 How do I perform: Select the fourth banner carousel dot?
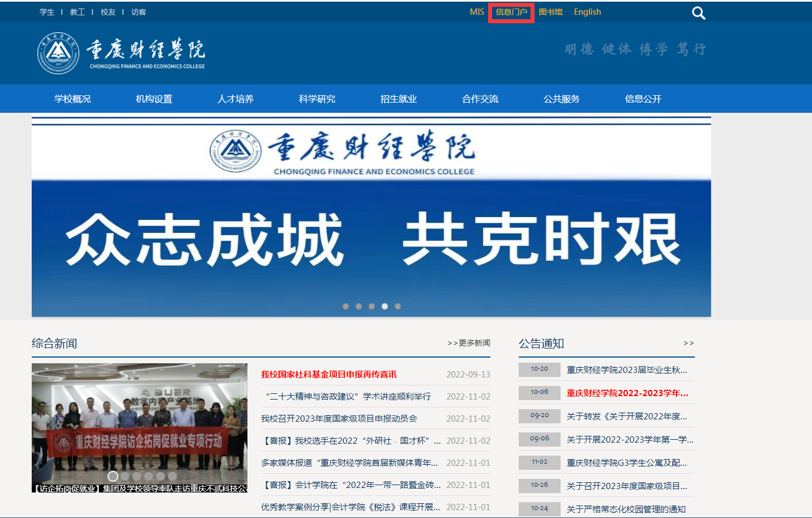[384, 306]
